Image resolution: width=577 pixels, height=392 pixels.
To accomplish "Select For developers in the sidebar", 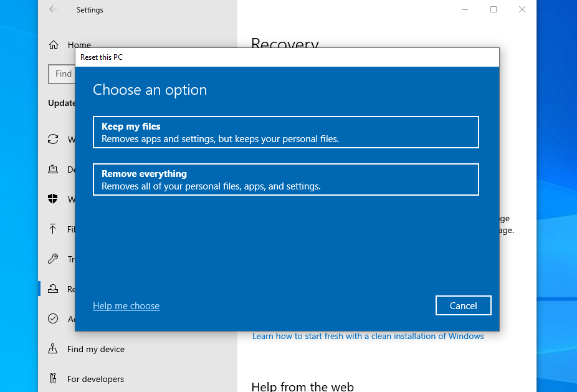I will tap(96, 378).
